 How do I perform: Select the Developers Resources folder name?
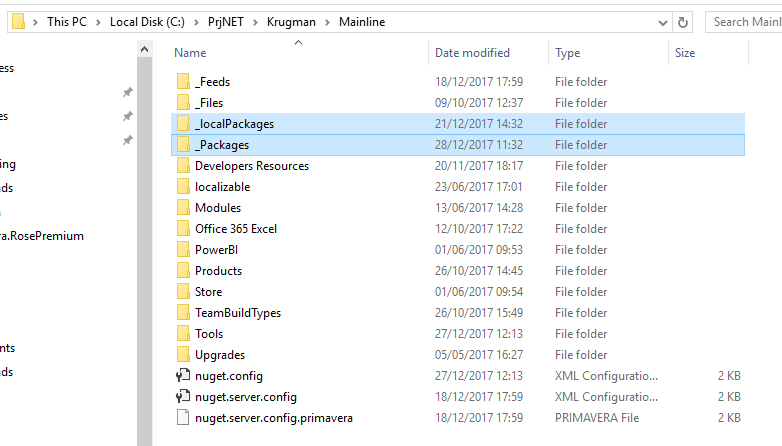(x=252, y=166)
